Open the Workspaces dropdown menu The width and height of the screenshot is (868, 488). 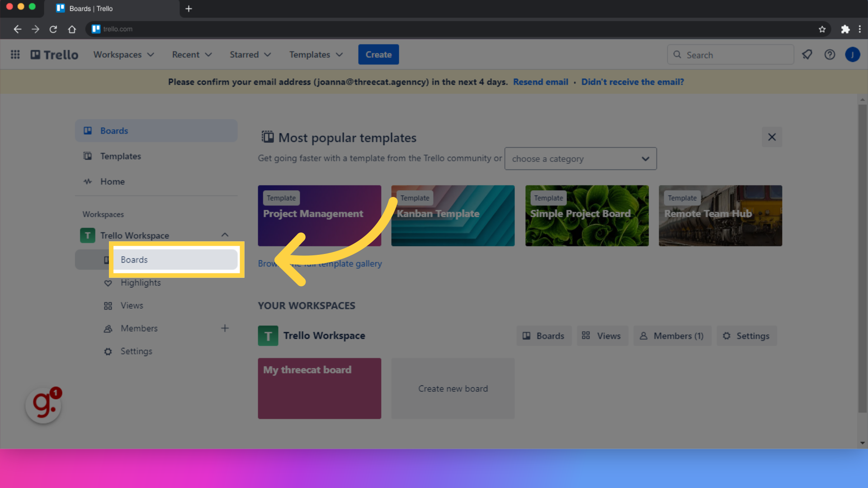tap(124, 55)
